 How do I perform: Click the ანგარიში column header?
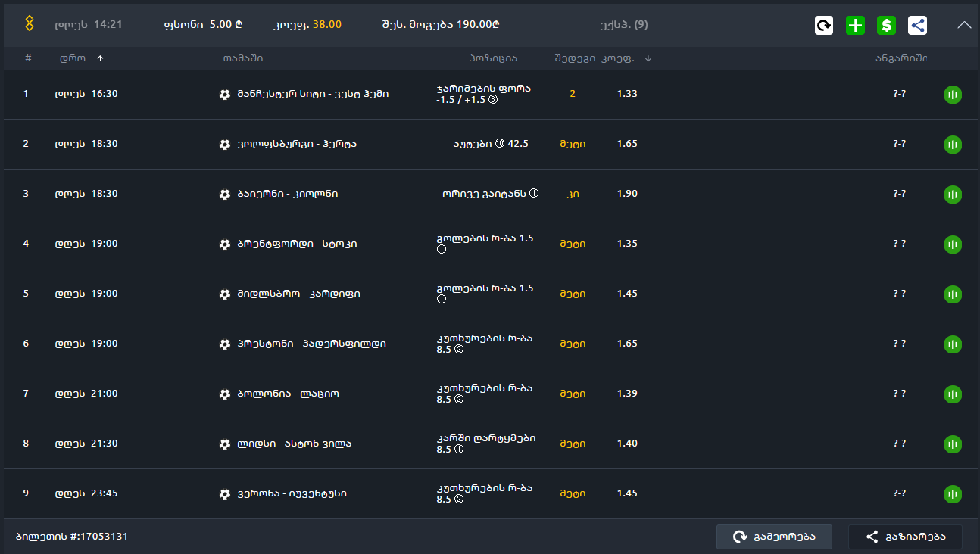(x=901, y=58)
